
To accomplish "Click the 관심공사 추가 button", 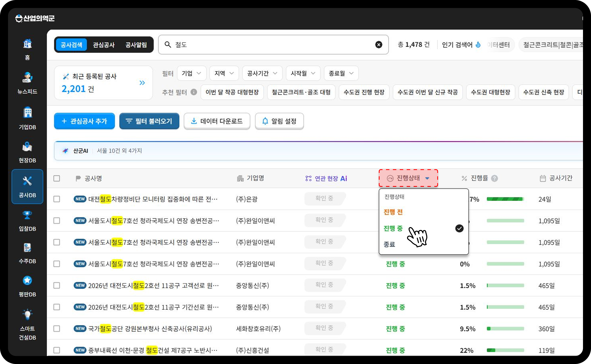I will point(84,121).
